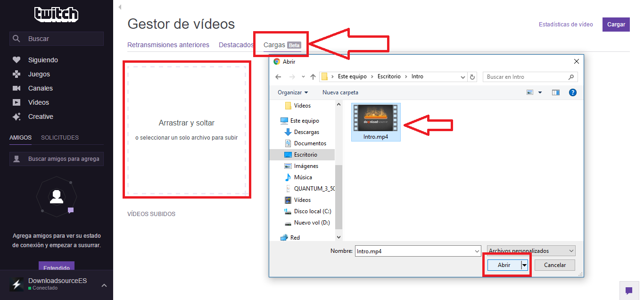The width and height of the screenshot is (644, 300).
Task: Select the Intro.mp4 video thumbnail
Action: 376,122
